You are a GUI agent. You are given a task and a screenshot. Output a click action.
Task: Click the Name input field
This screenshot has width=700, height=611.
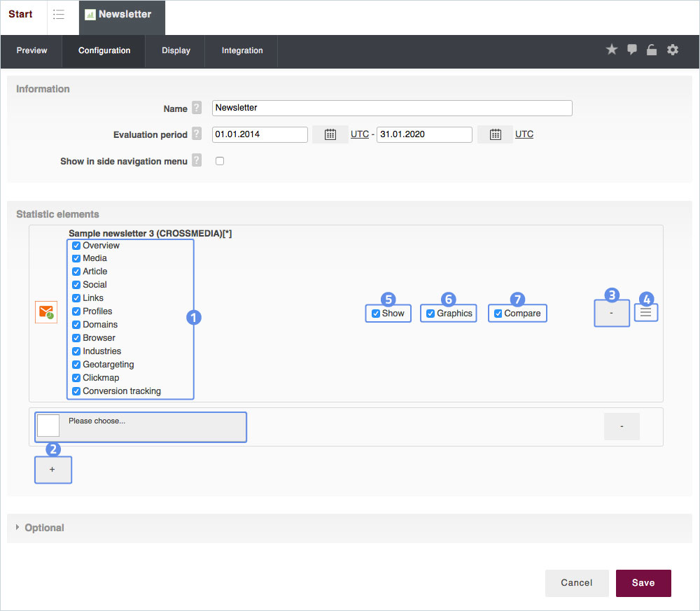coord(391,108)
